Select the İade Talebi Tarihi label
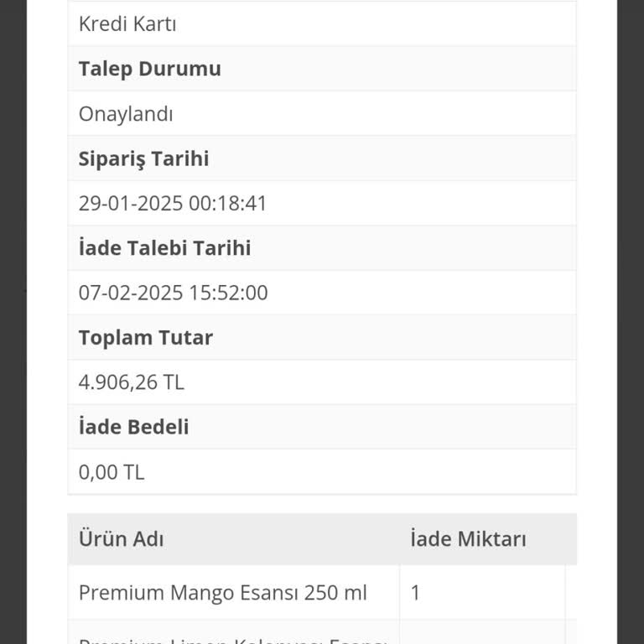Screen dimensions: 644x644 click(164, 248)
